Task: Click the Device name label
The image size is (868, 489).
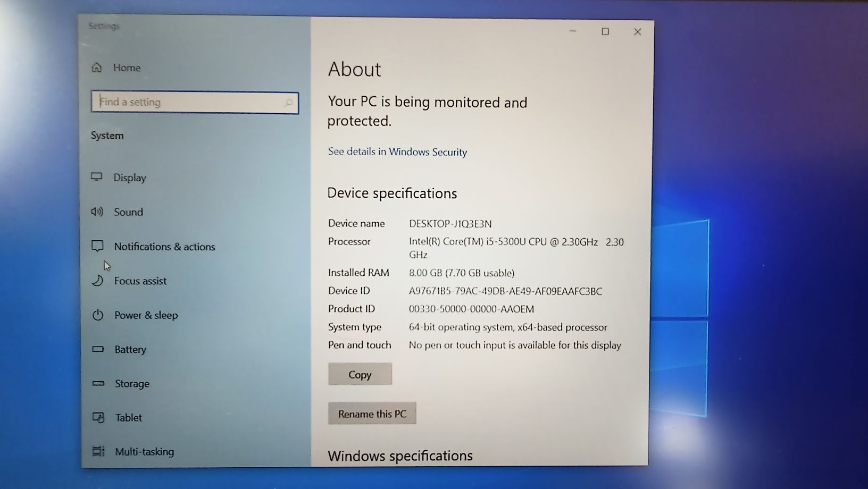Action: (x=356, y=224)
